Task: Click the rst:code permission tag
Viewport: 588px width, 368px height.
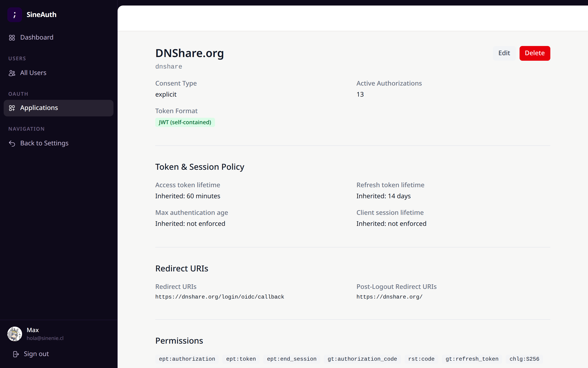Action: coord(421,359)
